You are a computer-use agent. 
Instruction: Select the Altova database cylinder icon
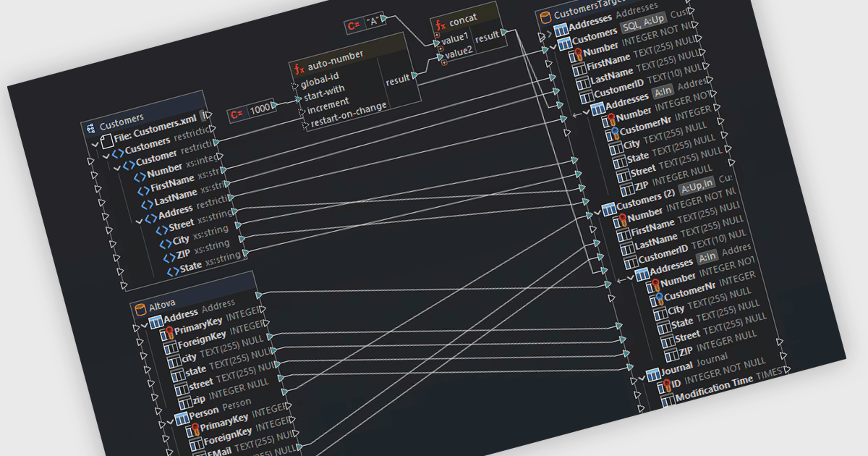coord(140,309)
